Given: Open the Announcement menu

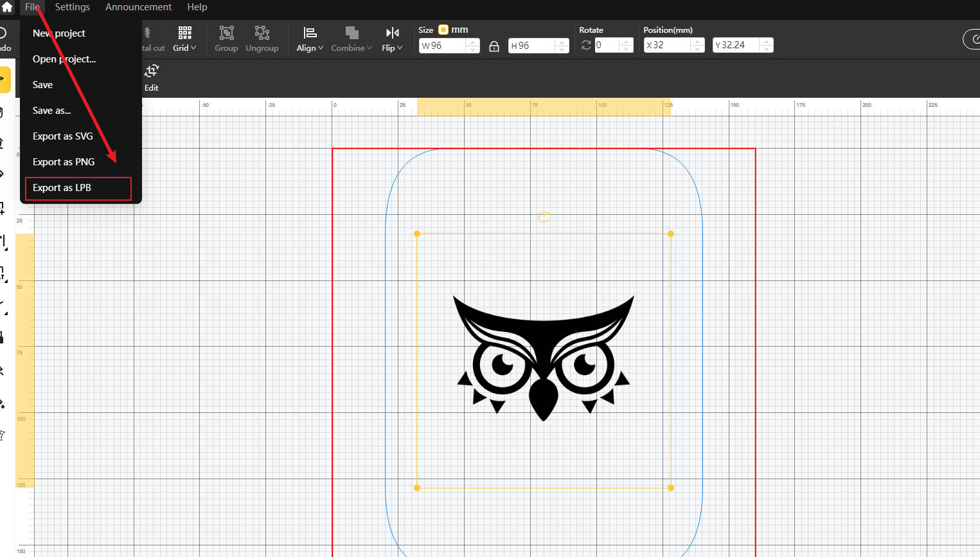Looking at the screenshot, I should point(138,7).
